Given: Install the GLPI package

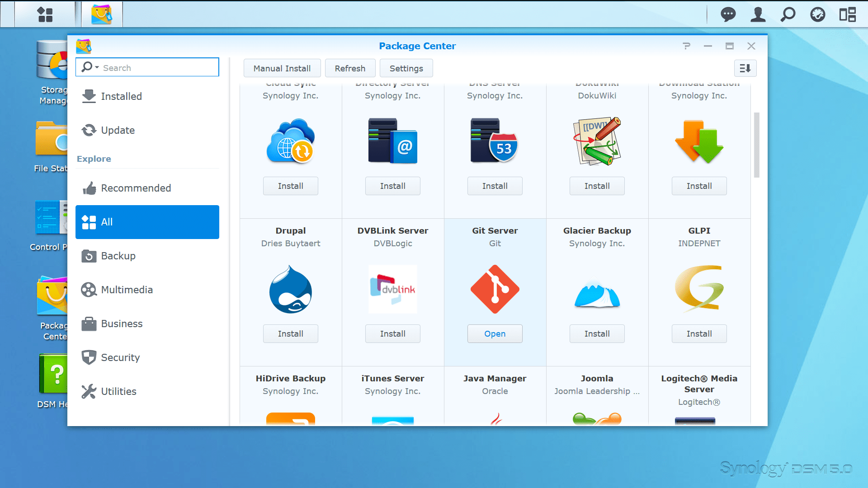Looking at the screenshot, I should 699,334.
